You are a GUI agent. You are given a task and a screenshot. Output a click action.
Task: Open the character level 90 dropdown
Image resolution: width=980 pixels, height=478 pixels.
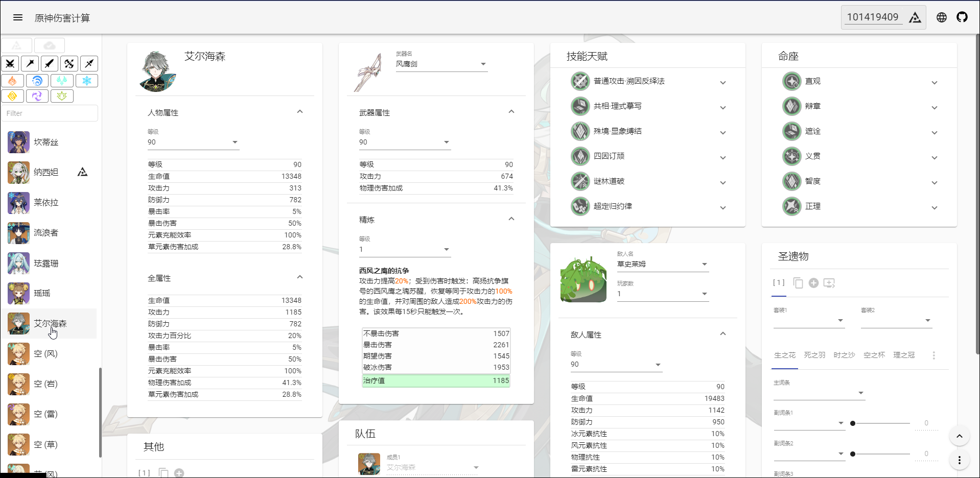pyautogui.click(x=193, y=142)
